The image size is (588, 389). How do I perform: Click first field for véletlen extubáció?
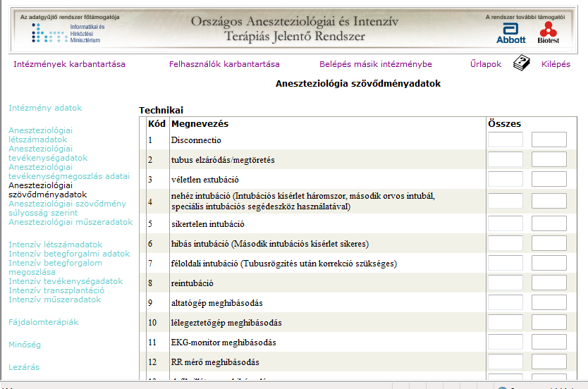coord(505,179)
